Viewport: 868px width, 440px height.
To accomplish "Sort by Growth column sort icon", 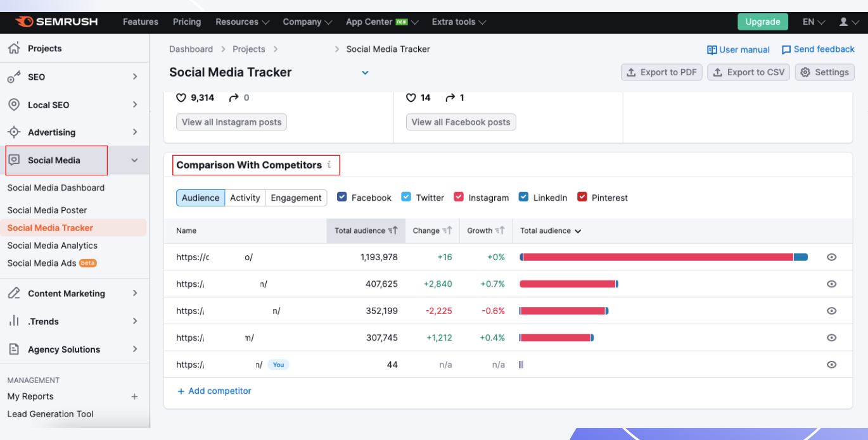I will point(500,230).
